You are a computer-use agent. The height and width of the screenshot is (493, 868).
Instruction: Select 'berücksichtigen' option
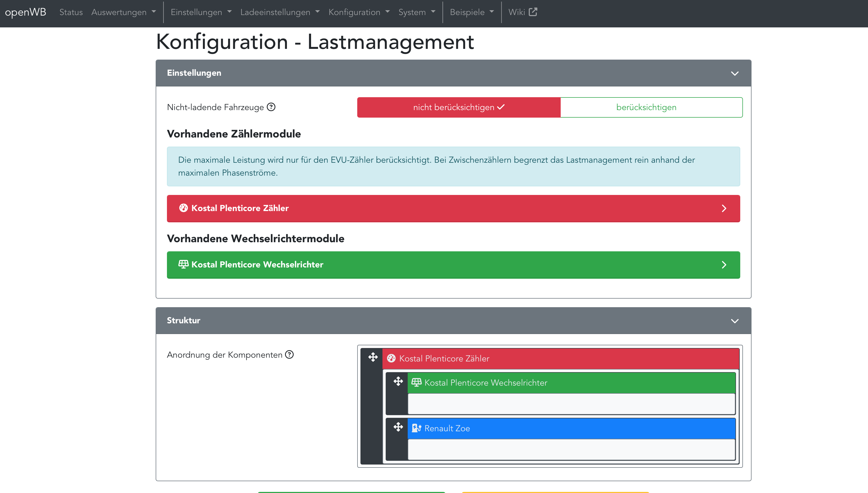coord(646,107)
